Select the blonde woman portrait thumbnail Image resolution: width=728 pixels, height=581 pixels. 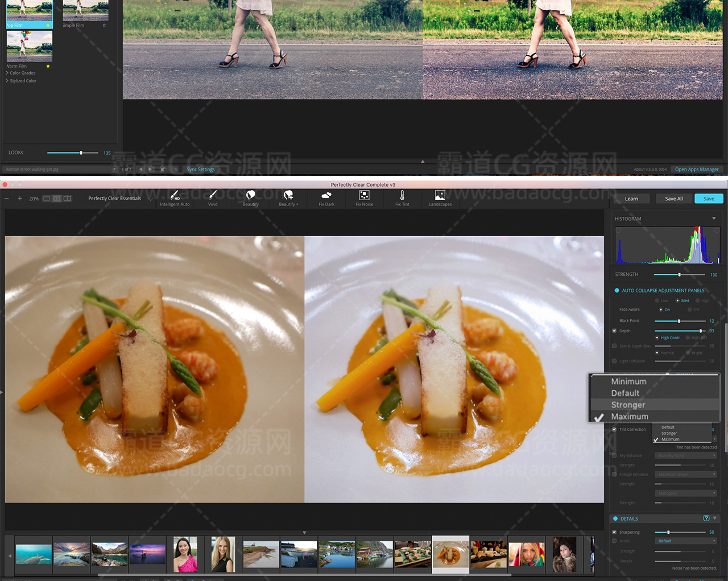point(223,554)
